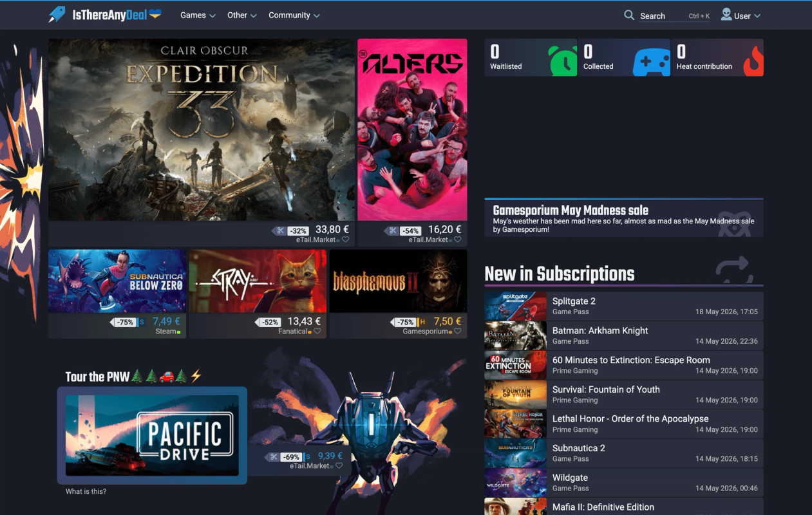The height and width of the screenshot is (515, 812).
Task: Open the Splitgate 2 subscription entry
Action: pos(624,306)
